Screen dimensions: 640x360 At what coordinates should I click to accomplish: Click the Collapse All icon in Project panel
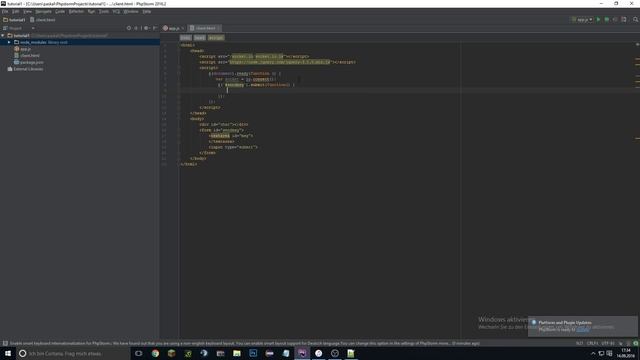point(136,28)
